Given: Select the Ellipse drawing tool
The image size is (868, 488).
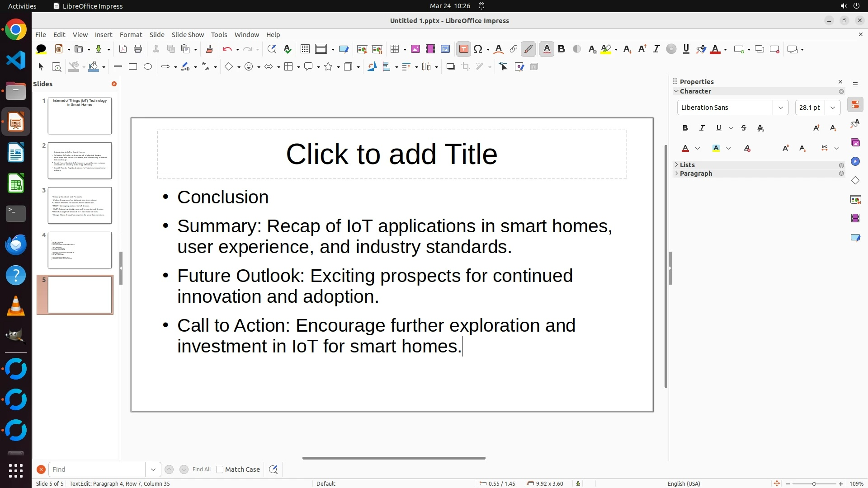Looking at the screenshot, I should tap(148, 67).
